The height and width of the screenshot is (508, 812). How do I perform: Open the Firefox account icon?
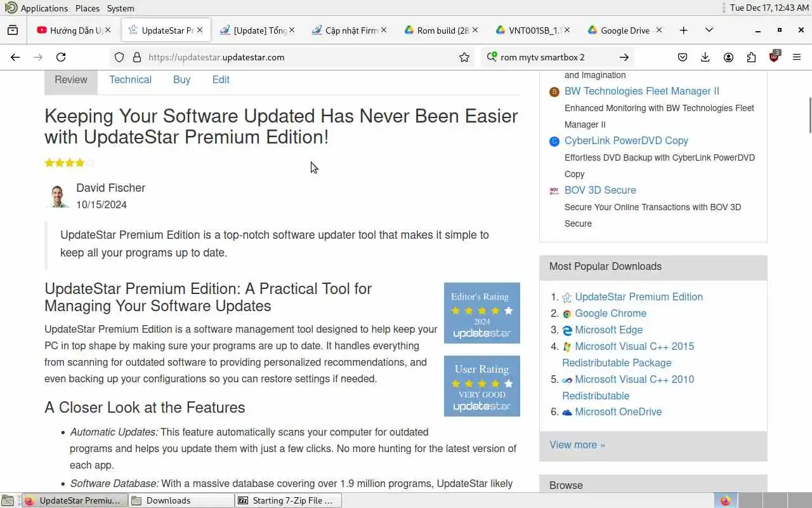(x=728, y=57)
